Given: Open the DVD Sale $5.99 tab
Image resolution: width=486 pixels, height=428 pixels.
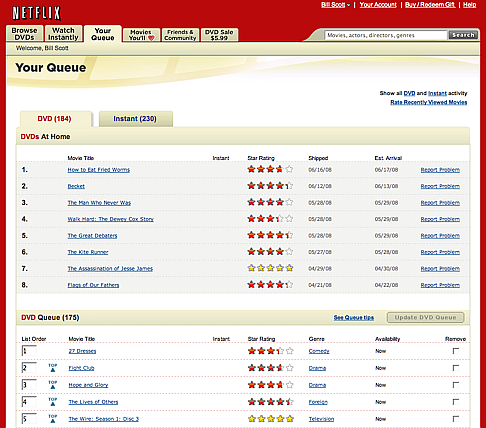Looking at the screenshot, I should tap(219, 35).
